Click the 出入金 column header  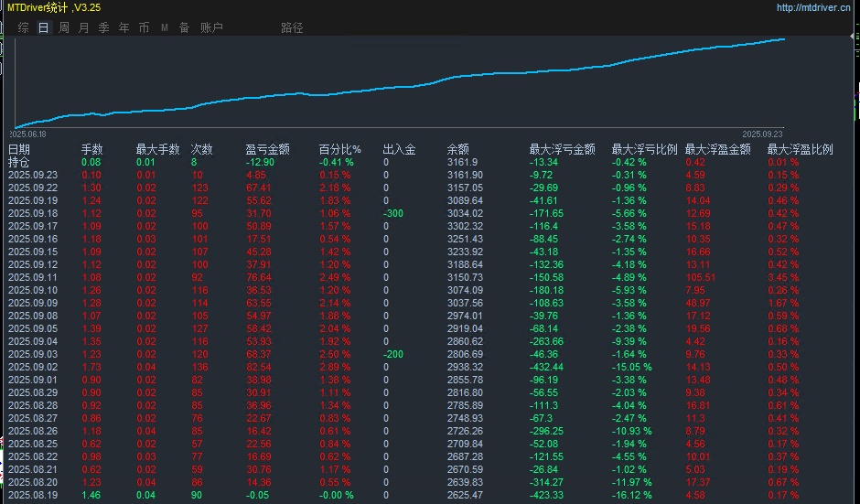coord(399,149)
